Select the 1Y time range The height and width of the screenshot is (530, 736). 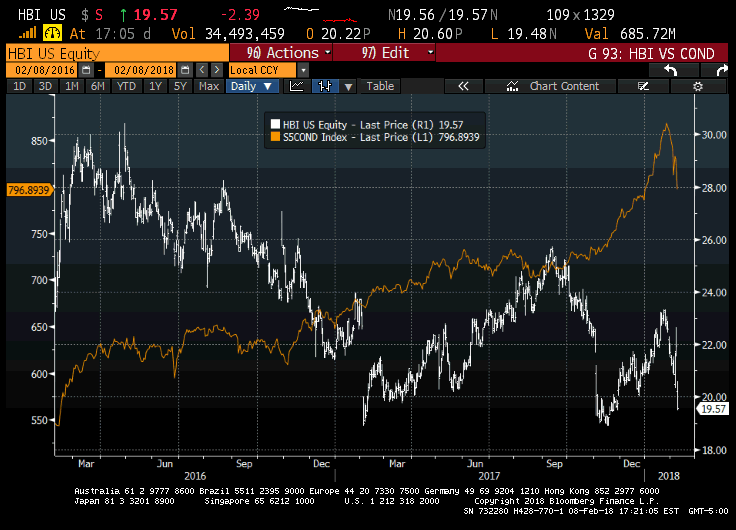point(155,86)
